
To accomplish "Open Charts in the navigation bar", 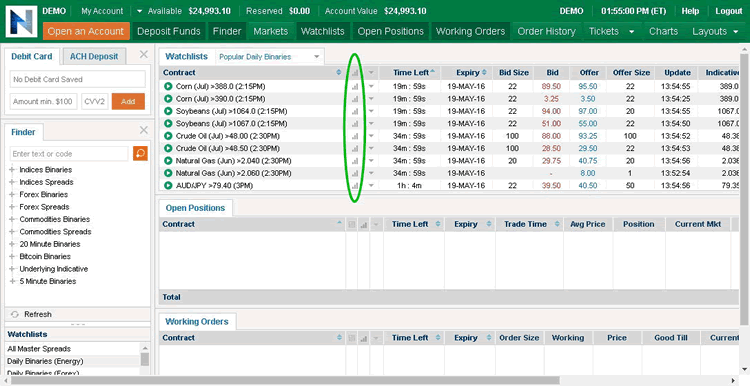I will tap(663, 32).
